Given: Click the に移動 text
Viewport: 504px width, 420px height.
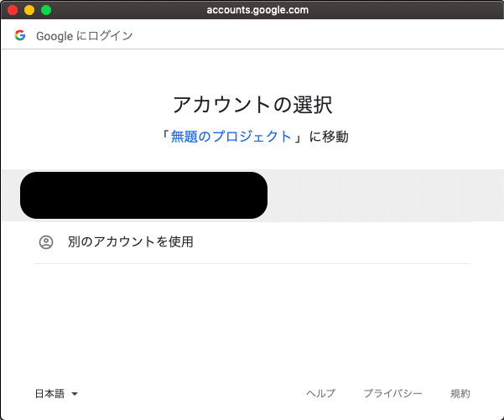Looking at the screenshot, I should [329, 137].
